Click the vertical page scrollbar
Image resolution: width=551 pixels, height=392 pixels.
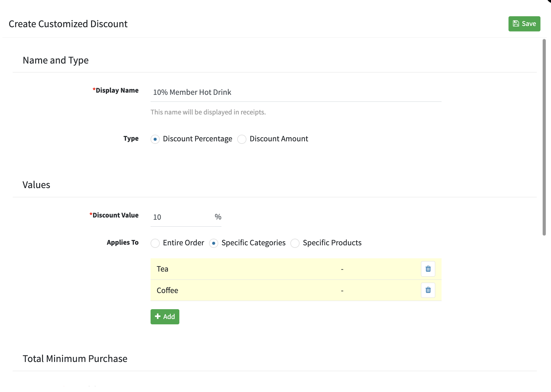544,137
